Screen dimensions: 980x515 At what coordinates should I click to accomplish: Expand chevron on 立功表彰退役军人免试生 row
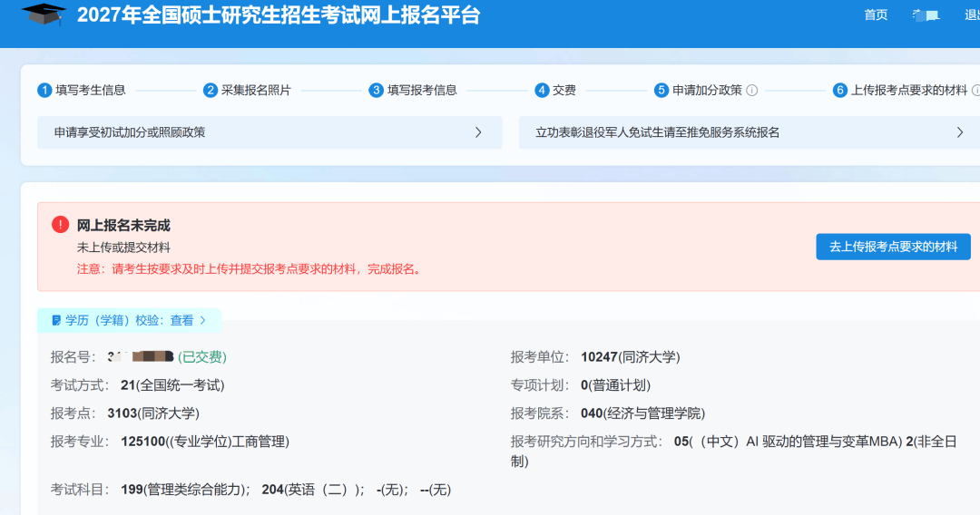[960, 132]
